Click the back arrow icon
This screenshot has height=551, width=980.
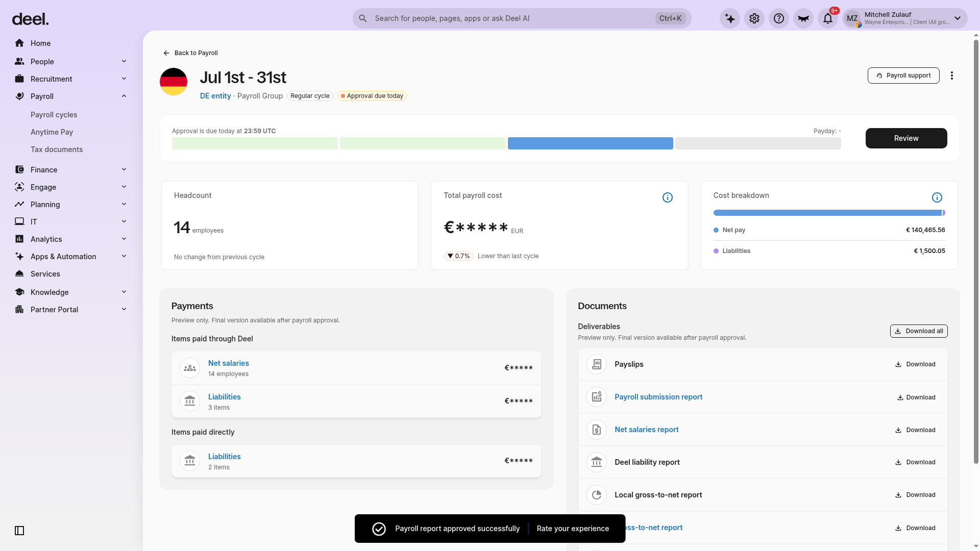pos(166,53)
